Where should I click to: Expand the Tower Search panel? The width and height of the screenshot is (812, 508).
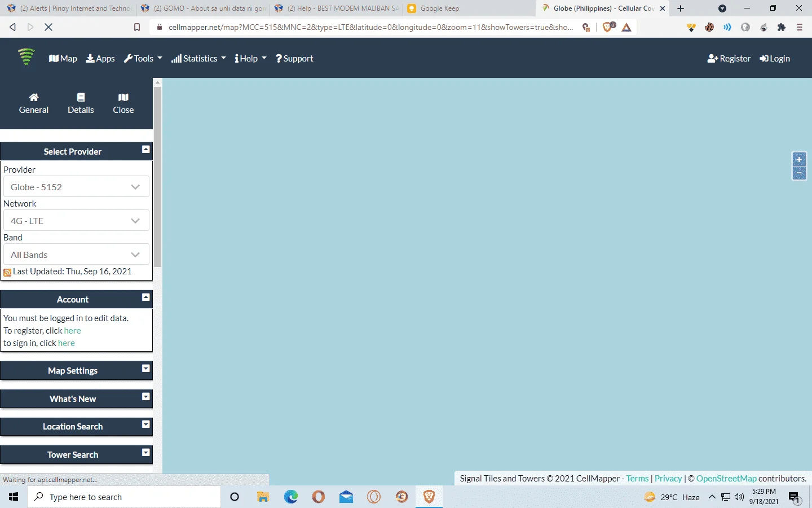tap(146, 453)
